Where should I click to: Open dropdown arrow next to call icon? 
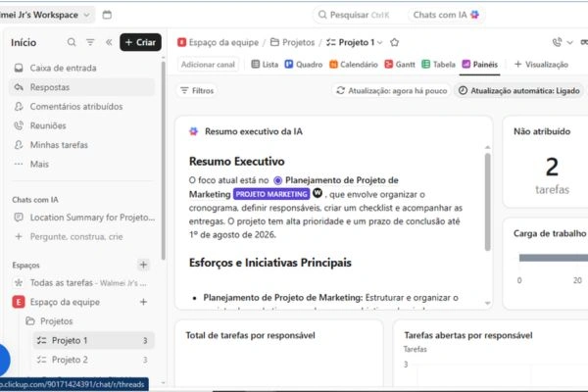(x=569, y=42)
